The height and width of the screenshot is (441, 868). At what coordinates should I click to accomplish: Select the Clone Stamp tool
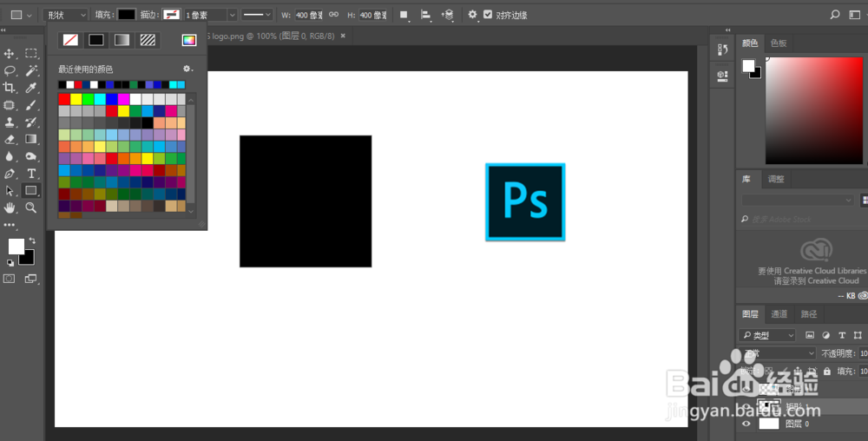tap(10, 122)
